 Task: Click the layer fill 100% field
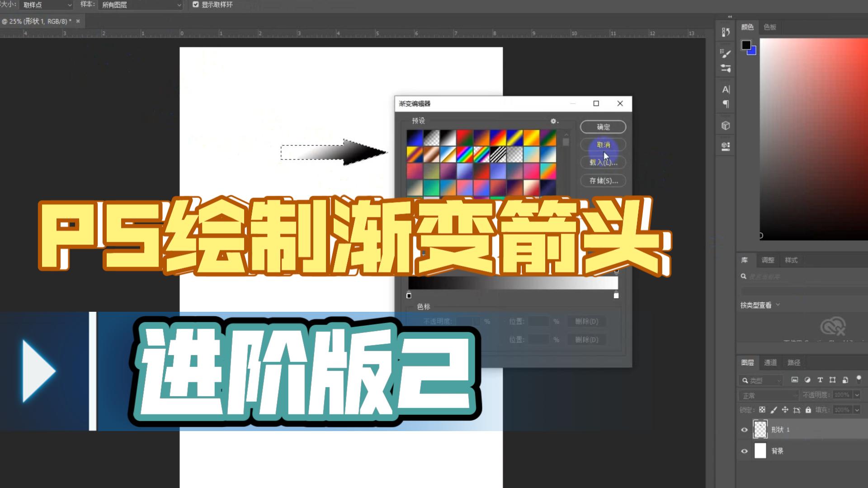[x=842, y=410]
